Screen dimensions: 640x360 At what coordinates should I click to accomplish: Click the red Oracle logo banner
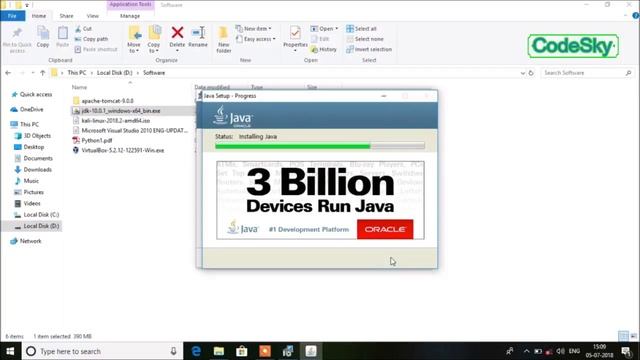tap(385, 229)
